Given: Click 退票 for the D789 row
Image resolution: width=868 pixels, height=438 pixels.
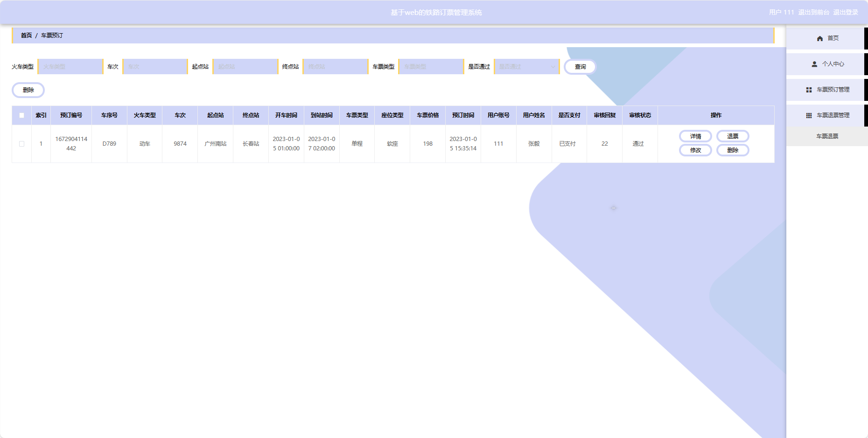Looking at the screenshot, I should coord(733,136).
